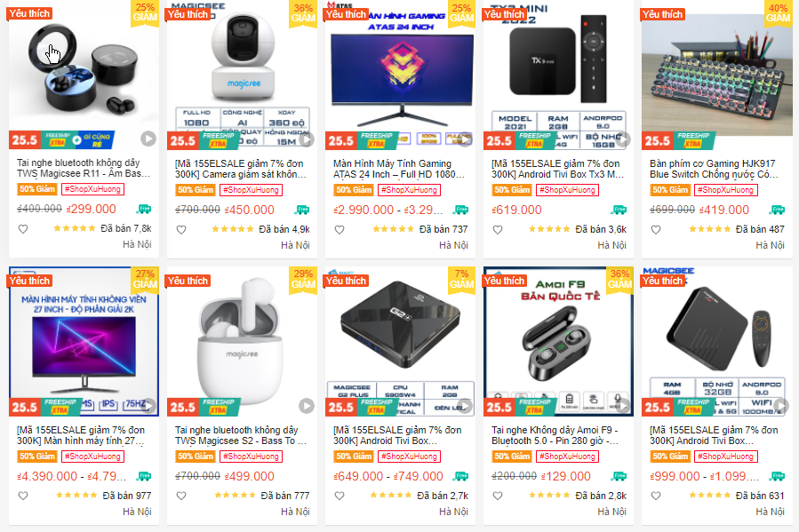
Task: Click heart icon on Amoi F9 earbuds card
Action: click(498, 496)
